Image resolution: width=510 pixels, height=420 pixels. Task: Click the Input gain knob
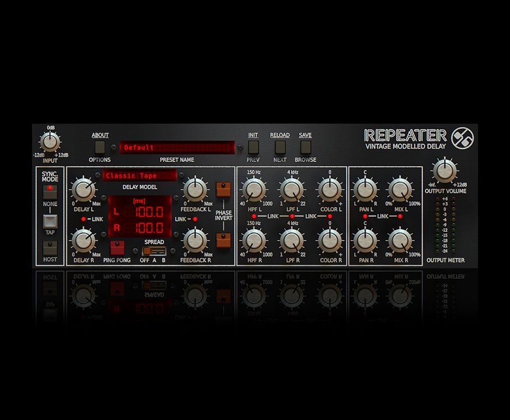50,141
